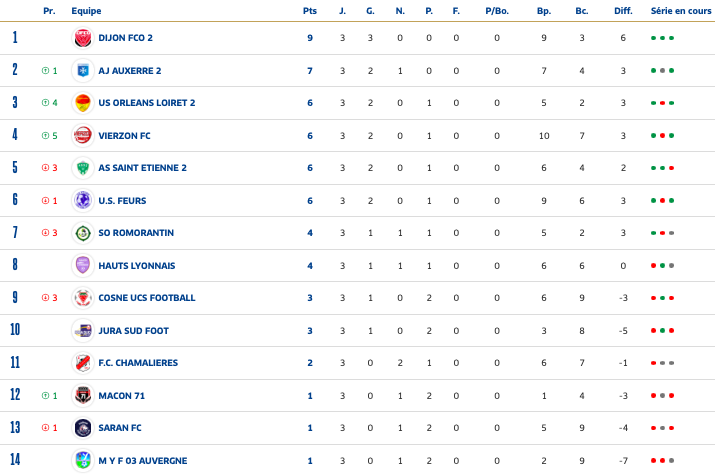Image resolution: width=715 pixels, height=475 pixels.
Task: Click the Dijon FCO 2 club crest
Action: pos(83,38)
